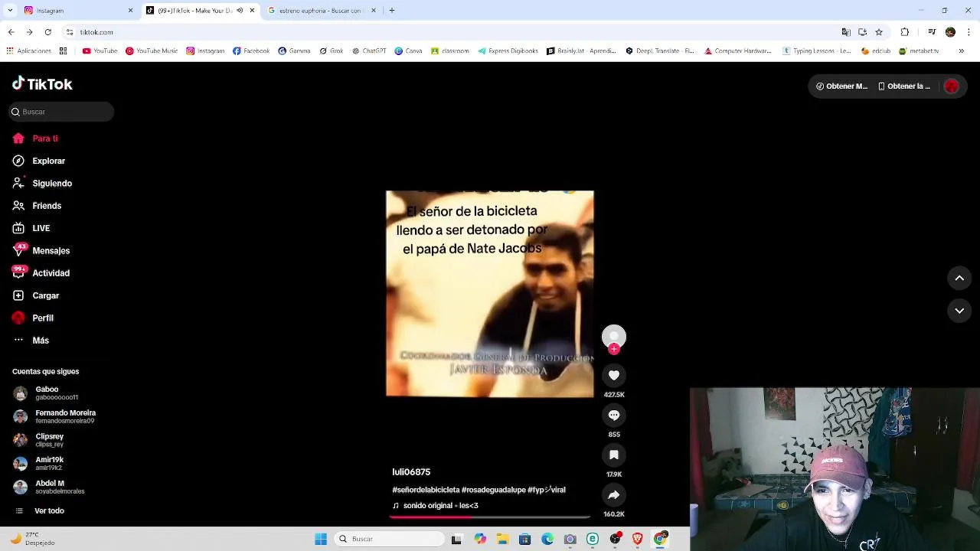Image resolution: width=980 pixels, height=551 pixels.
Task: Show more bookmarks with the double chevron
Action: [961, 51]
